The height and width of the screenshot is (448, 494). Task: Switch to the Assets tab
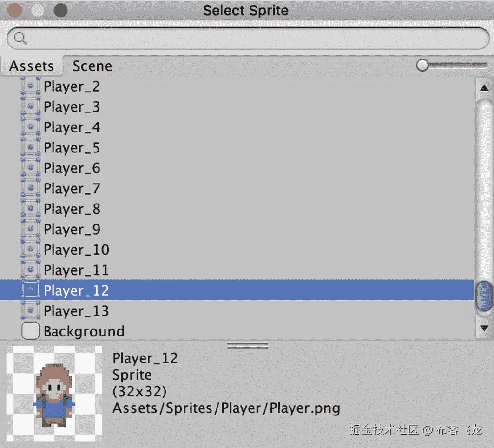click(31, 66)
